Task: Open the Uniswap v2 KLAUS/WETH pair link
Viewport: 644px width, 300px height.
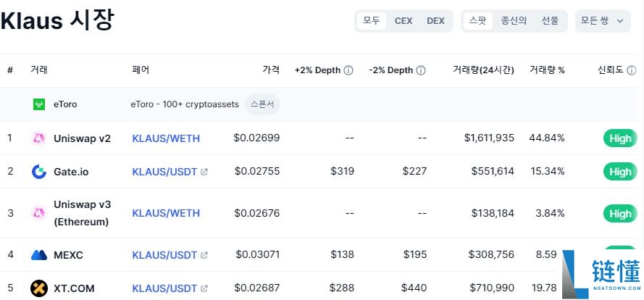Action: coord(166,138)
